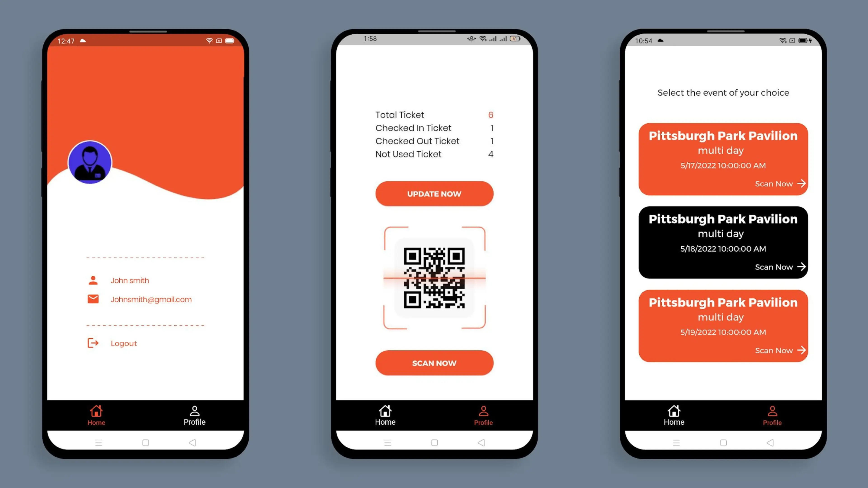Image resolution: width=868 pixels, height=488 pixels.
Task: Click UPDATE NOW button on middle phone
Action: click(x=434, y=193)
